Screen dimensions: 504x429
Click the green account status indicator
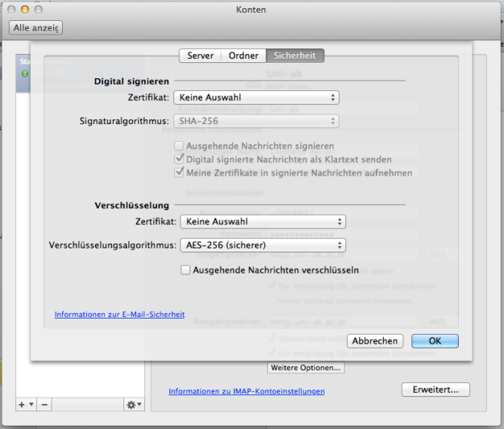[25, 73]
